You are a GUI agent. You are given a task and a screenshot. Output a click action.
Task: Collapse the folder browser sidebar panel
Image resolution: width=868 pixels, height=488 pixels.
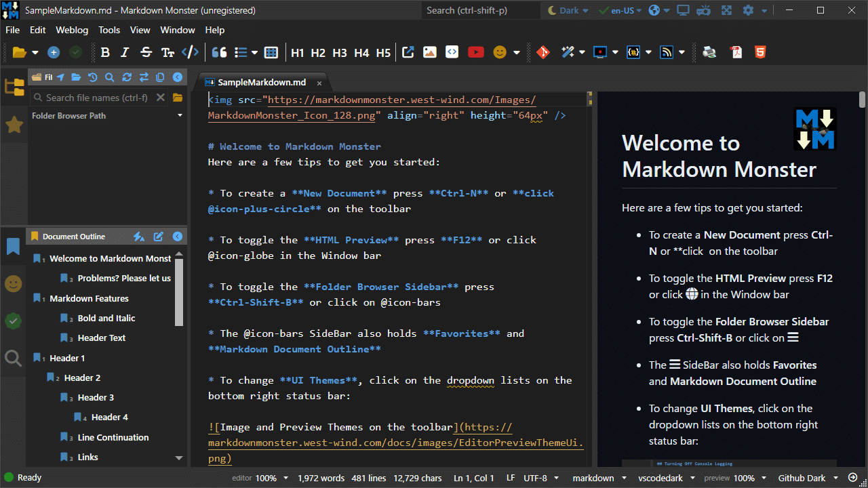point(178,77)
